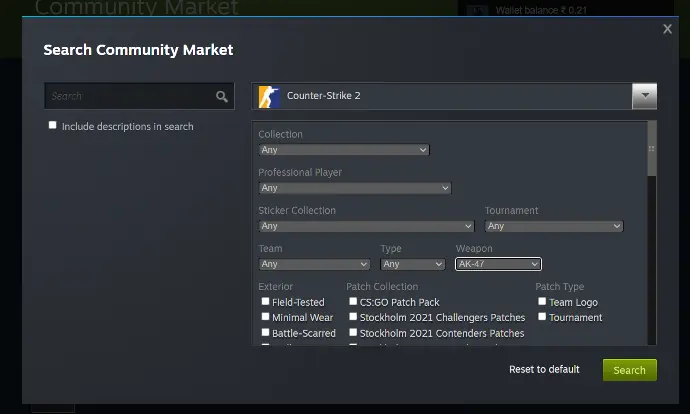Tick the CS:GO Patch Pack checkbox
This screenshot has width=690, height=414.
(353, 301)
